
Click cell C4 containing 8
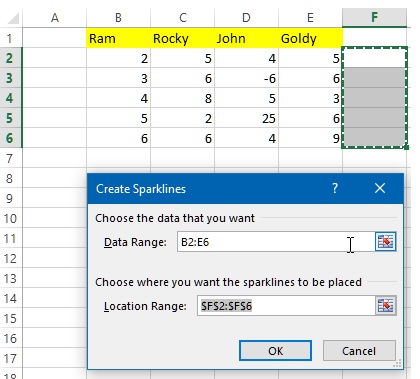(x=183, y=98)
